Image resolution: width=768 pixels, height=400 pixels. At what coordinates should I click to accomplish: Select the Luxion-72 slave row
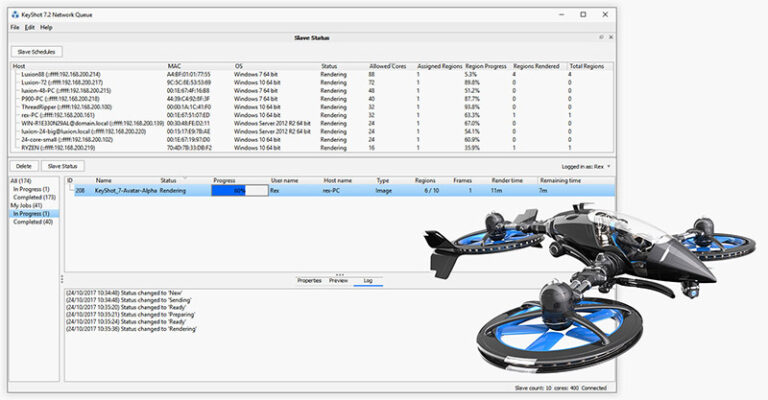click(312, 83)
